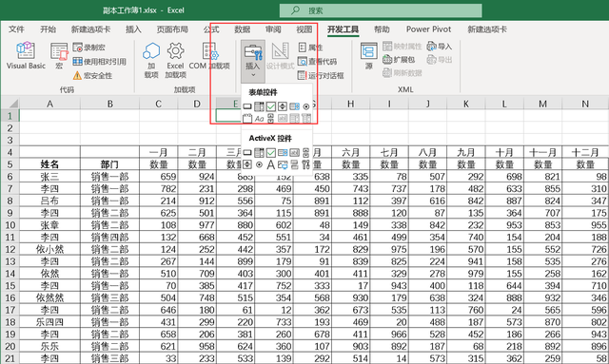
Task: Select the 十一月 month header cell
Action: [543, 152]
